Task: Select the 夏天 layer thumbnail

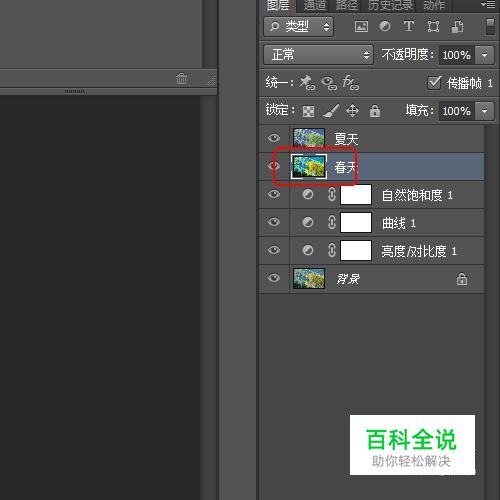Action: coord(309,138)
